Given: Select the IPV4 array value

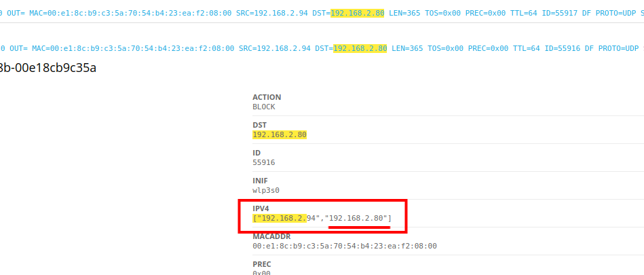Looking at the screenshot, I should click(x=322, y=218).
